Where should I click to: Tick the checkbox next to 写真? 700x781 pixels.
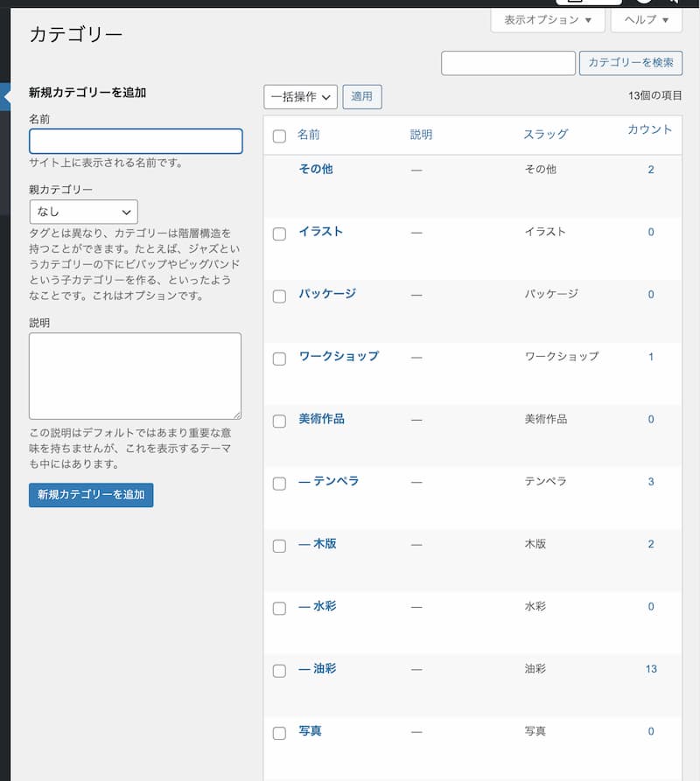click(279, 733)
